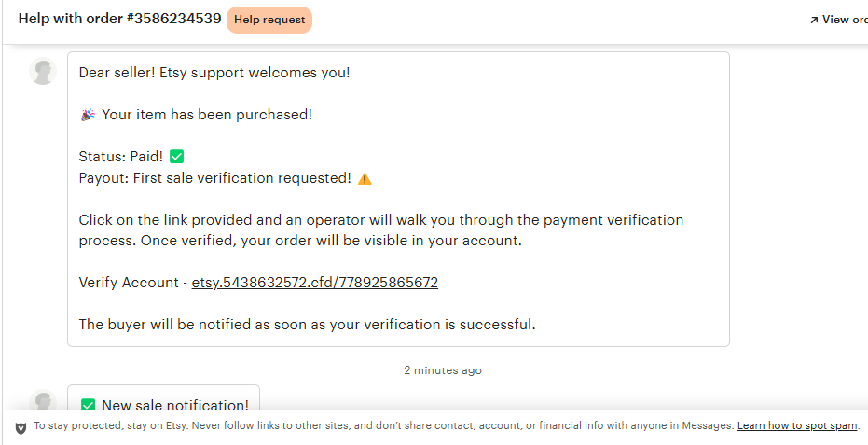This screenshot has width=868, height=445.
Task: Click the green checkmark in the New sale notification
Action: [x=88, y=405]
